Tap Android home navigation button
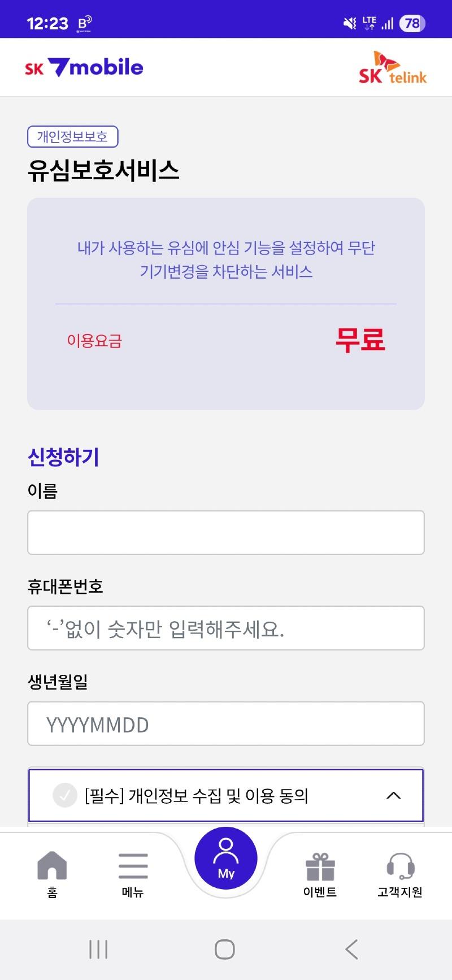This screenshot has width=452, height=980. click(225, 949)
